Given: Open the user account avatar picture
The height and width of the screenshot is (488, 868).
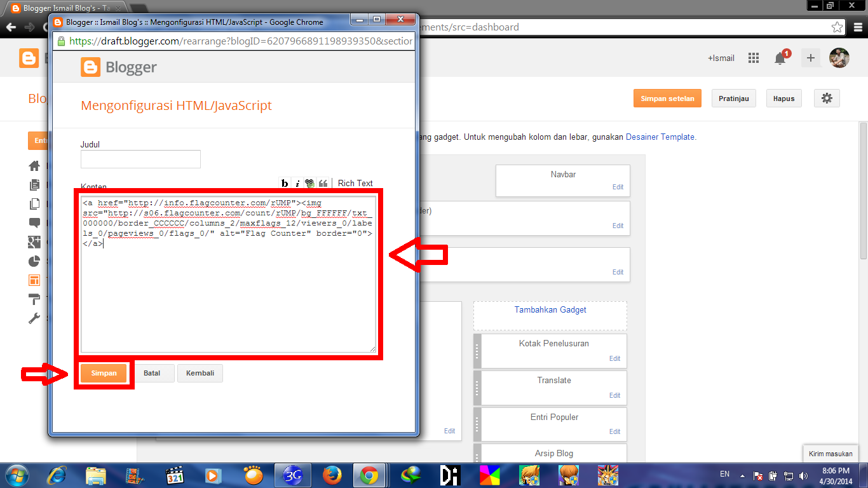Looking at the screenshot, I should 839,58.
